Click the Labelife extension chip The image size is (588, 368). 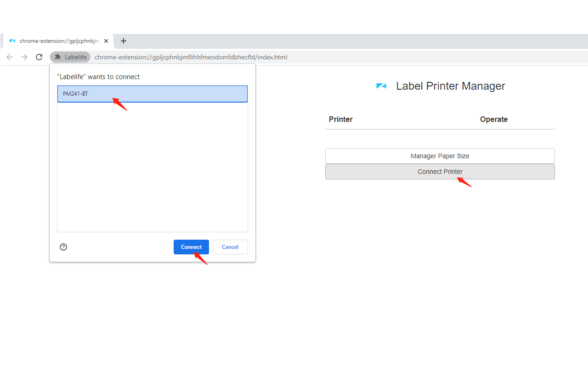click(x=70, y=57)
